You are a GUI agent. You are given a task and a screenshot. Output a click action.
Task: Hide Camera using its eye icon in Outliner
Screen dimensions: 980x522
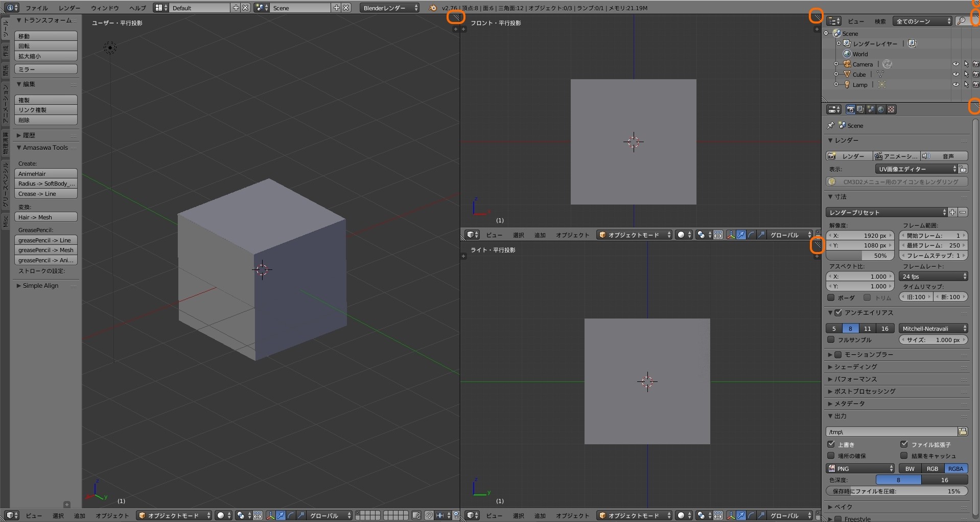[x=955, y=64]
